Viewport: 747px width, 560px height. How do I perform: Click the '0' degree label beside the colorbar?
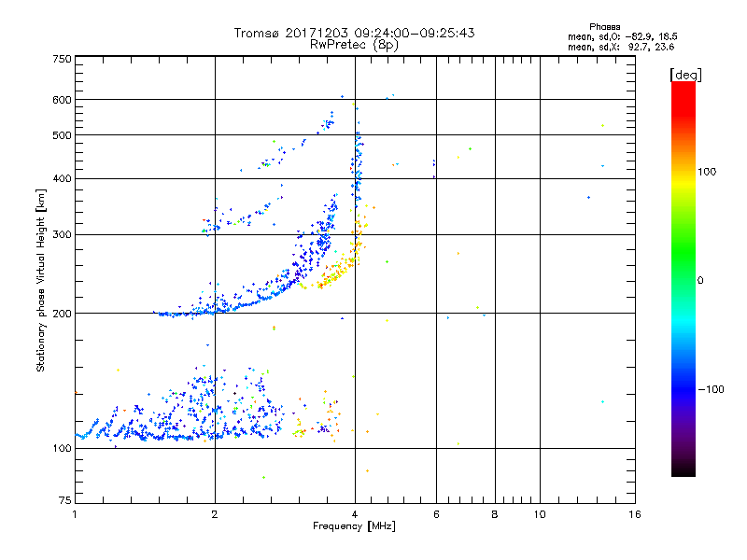coord(700,280)
